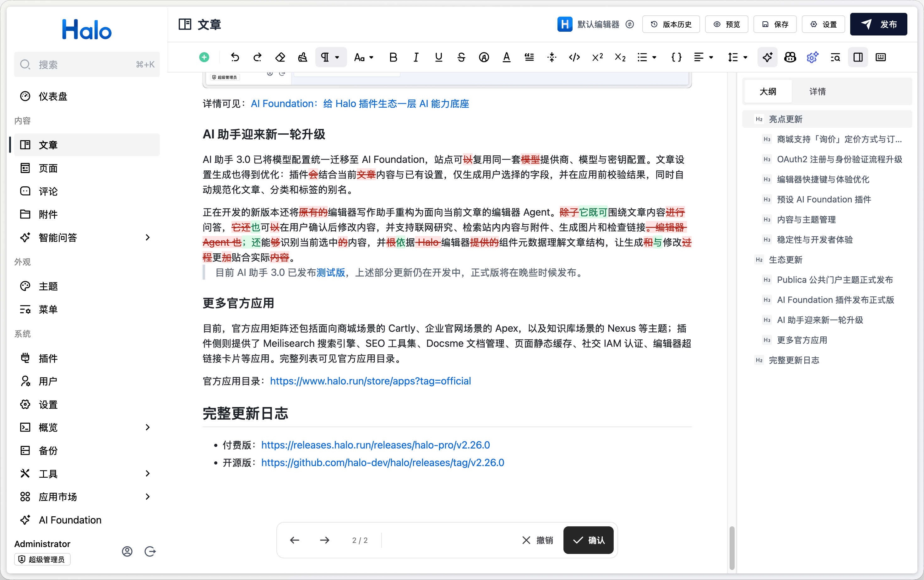Open the Attachments menu item
Viewport: 924px width, 580px height.
pos(87,214)
